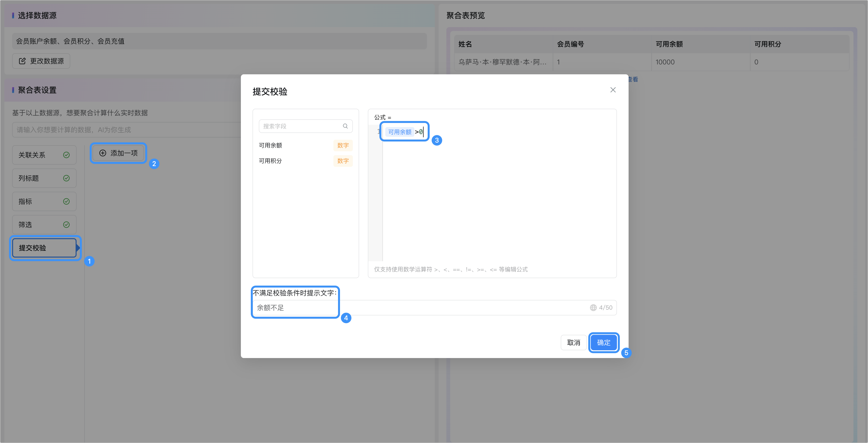Click the 聚合表设置 section heading
This screenshot has height=443, width=868.
37,90
